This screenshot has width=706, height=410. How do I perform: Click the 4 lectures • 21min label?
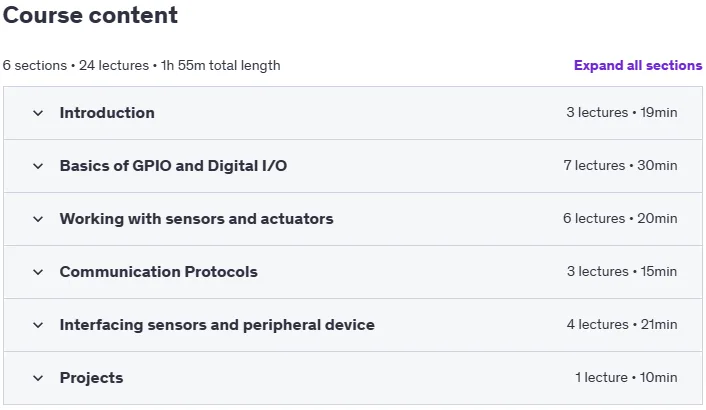pos(622,324)
